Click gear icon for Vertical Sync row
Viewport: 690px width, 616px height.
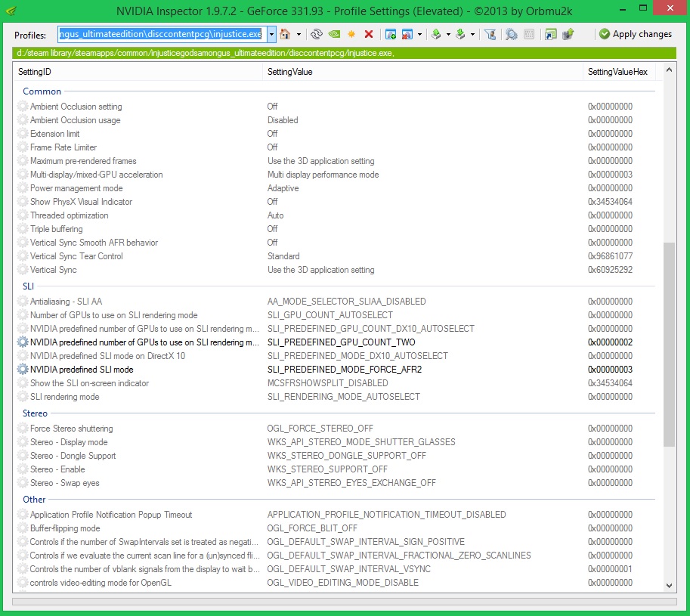[23, 270]
